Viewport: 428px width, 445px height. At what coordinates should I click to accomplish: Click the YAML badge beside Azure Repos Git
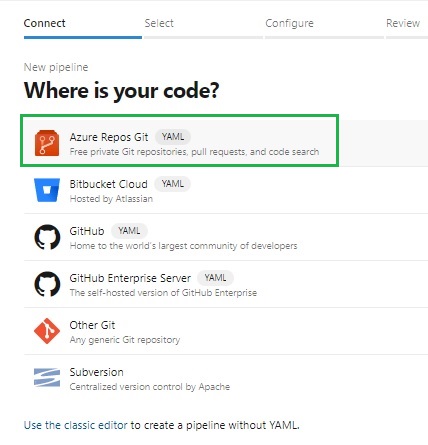pyautogui.click(x=173, y=137)
